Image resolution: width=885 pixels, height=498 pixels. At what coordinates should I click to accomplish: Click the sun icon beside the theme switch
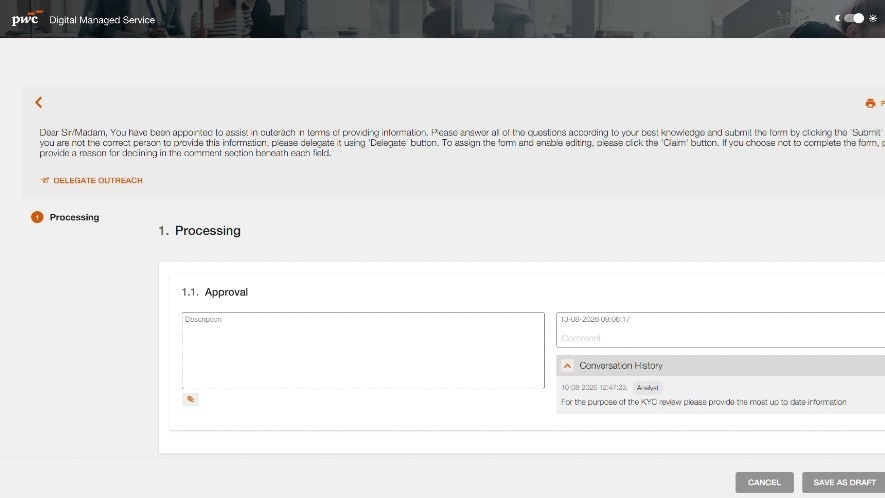pyautogui.click(x=873, y=18)
